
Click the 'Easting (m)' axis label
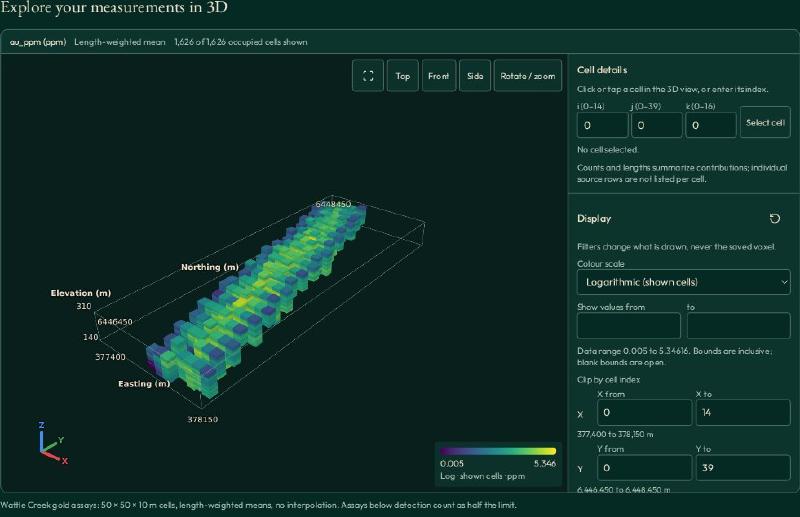point(144,384)
